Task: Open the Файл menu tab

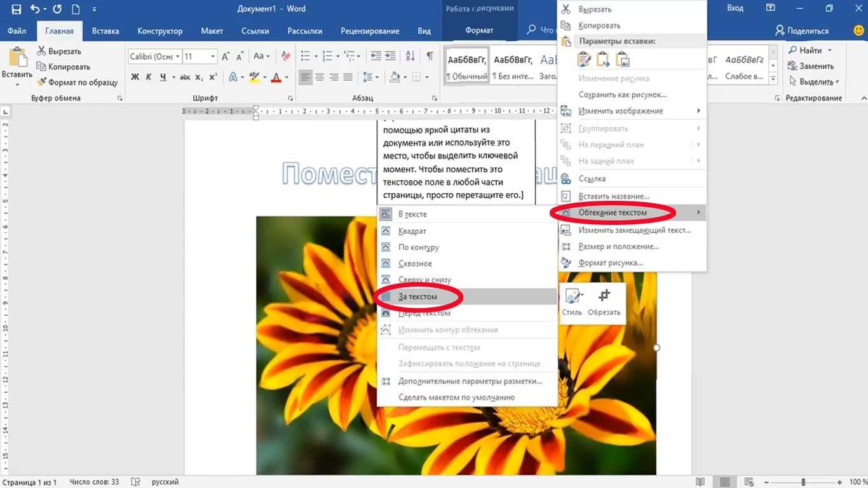Action: coord(17,30)
